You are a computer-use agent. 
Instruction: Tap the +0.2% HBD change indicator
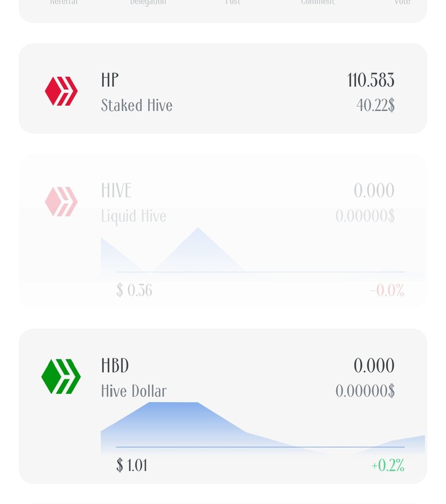click(388, 465)
